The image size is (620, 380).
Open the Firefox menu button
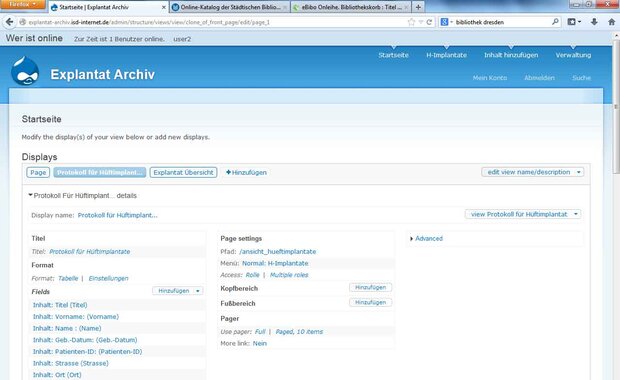tap(23, 4)
